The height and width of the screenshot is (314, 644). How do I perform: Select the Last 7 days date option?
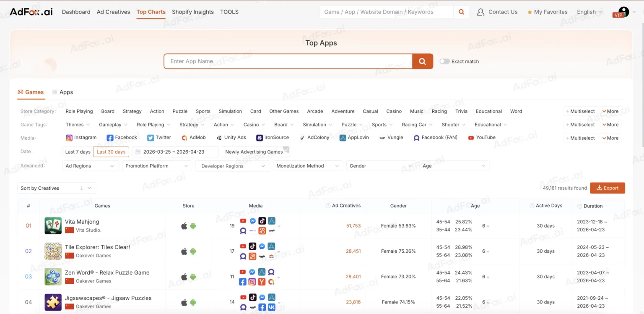tap(78, 152)
